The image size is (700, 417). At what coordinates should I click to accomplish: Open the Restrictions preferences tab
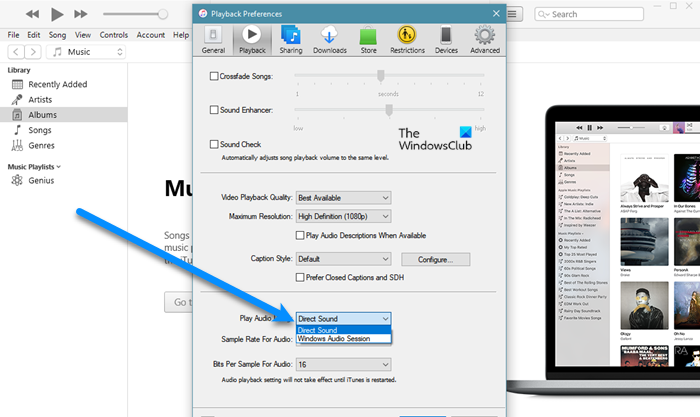pos(407,40)
